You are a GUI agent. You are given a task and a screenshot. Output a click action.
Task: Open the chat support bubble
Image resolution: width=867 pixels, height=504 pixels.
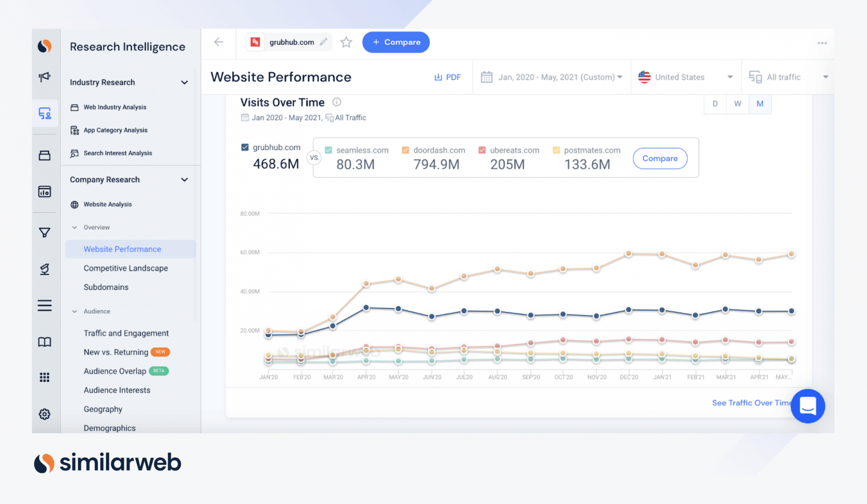[807, 406]
